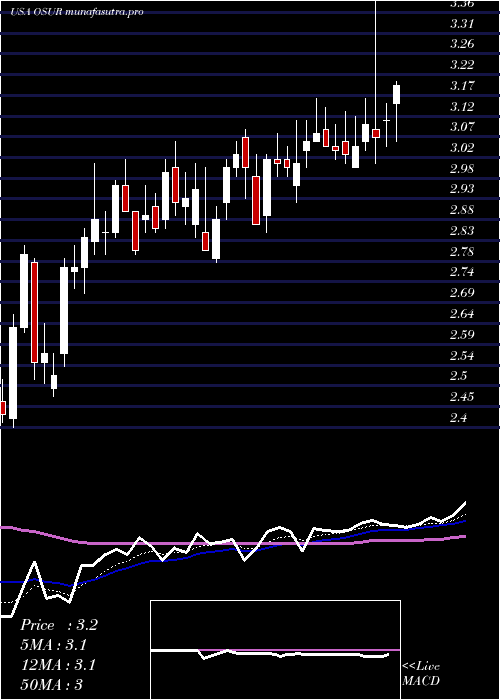
Task: Click the 2.74 price level label
Action: click(462, 272)
